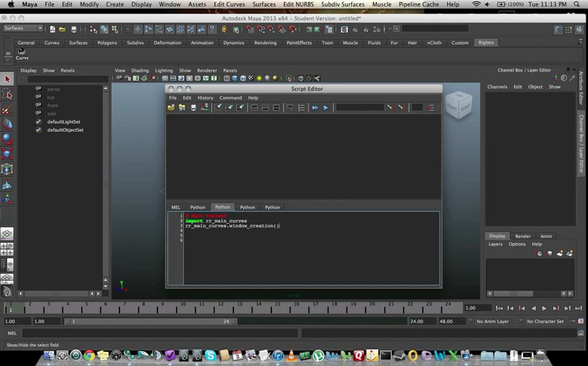Open Google Chrome from the Dock
Viewport: 588px width, 366px height.
tap(89, 355)
